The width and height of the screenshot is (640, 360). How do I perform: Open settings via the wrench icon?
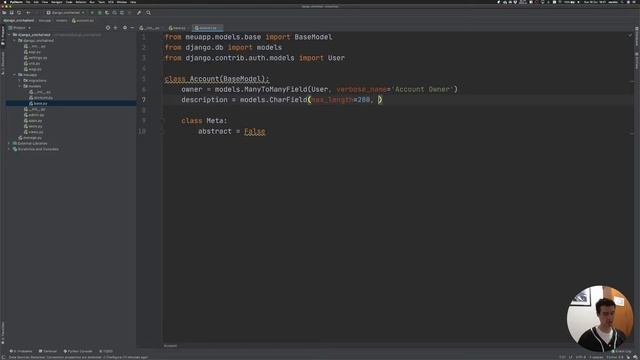click(139, 13)
